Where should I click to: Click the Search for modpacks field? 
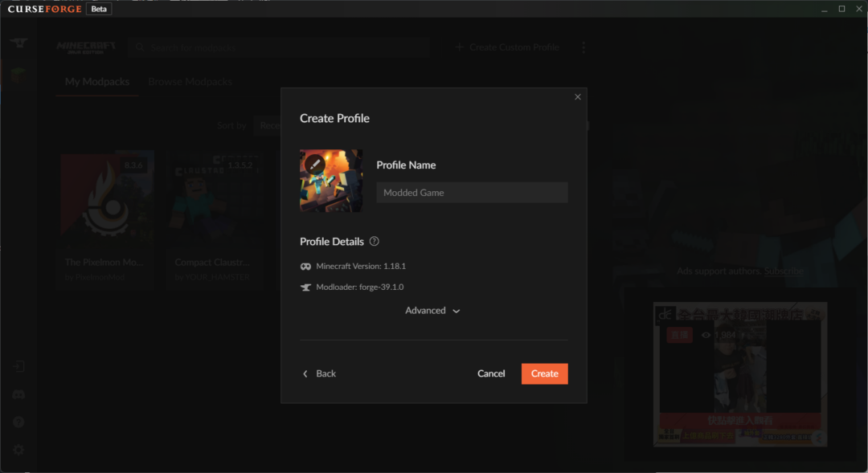click(x=279, y=47)
